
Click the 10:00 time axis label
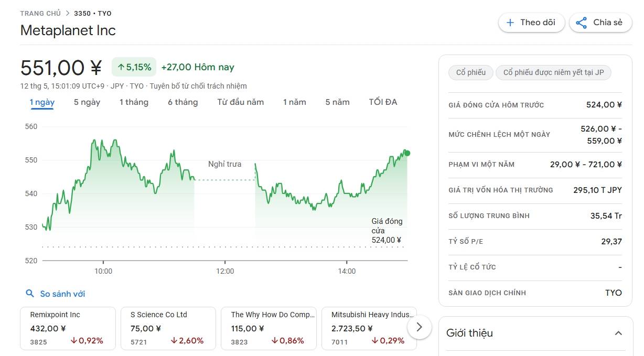point(103,271)
